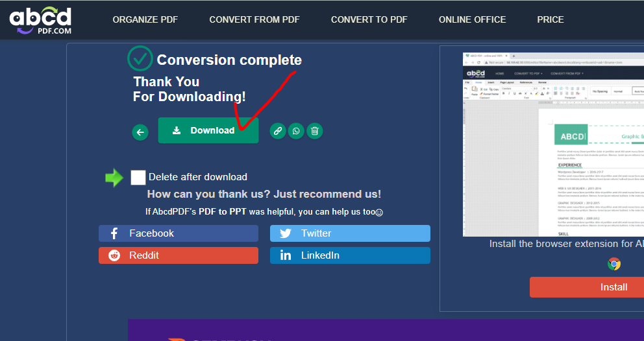Open the PRICE page
Screen dimensions: 644x341
point(551,19)
